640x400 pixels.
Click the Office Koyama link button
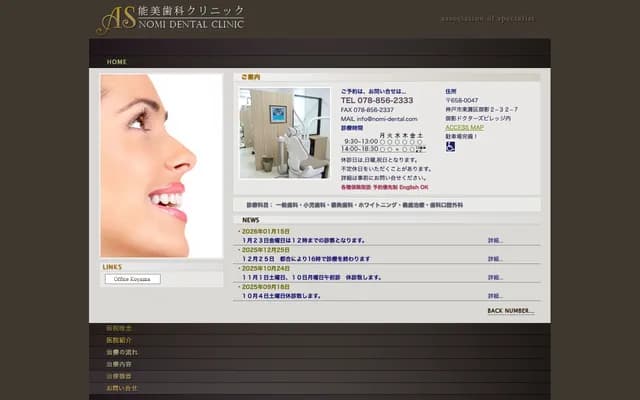[x=133, y=279]
